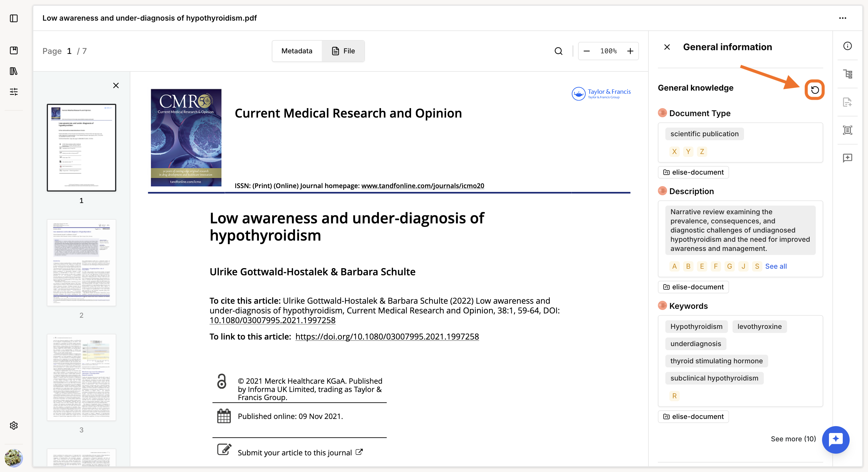Click the Document Type status dot
The width and height of the screenshot is (868, 472).
point(662,113)
